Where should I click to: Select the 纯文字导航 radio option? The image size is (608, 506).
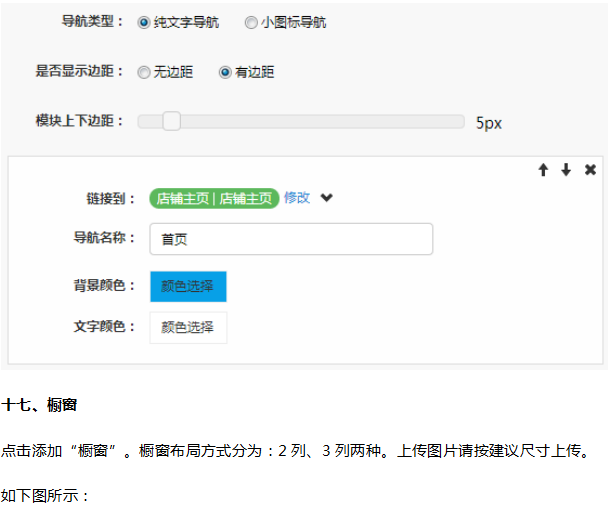tap(144, 22)
